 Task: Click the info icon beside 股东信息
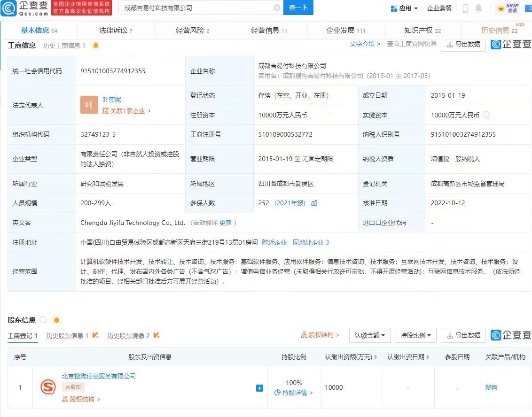click(43, 320)
